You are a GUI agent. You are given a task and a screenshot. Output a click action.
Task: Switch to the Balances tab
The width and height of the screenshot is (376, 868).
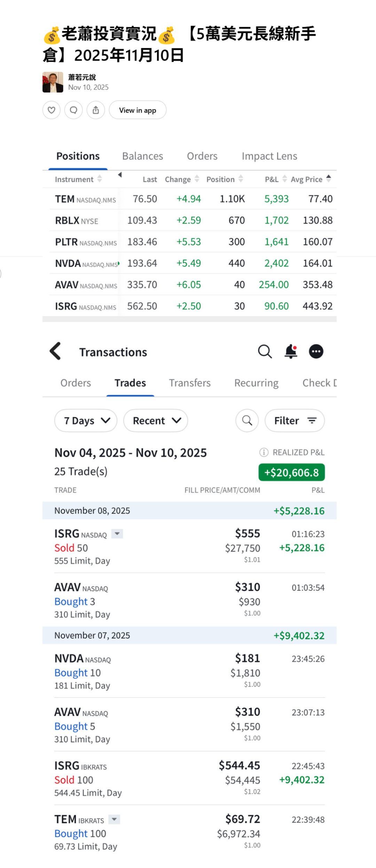(142, 156)
